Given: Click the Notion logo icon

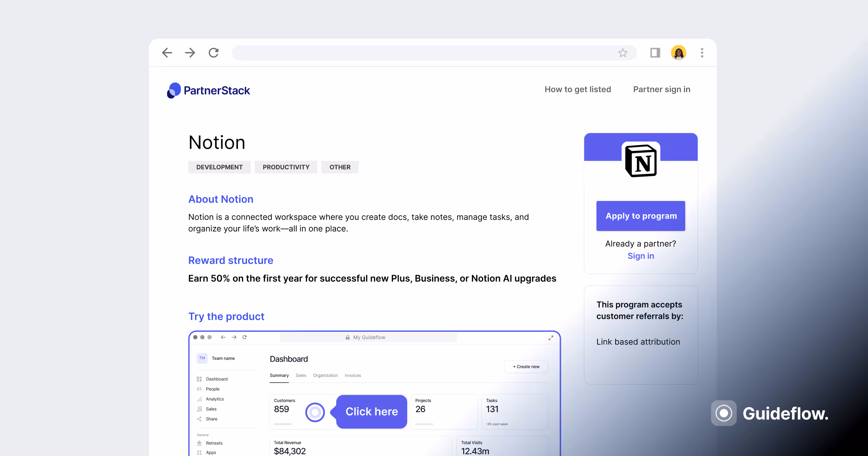Looking at the screenshot, I should click(x=641, y=161).
